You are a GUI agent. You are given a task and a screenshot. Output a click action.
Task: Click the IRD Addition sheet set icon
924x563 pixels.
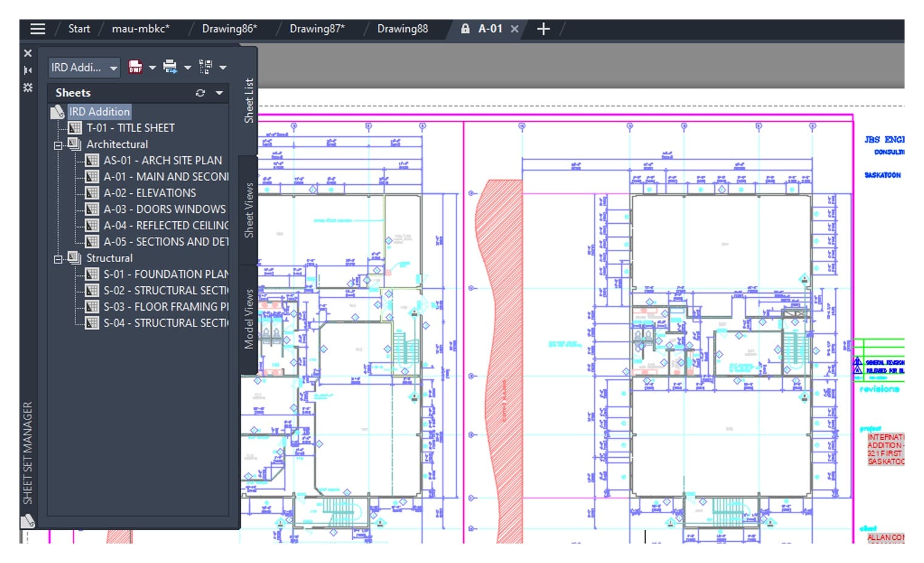(x=58, y=112)
